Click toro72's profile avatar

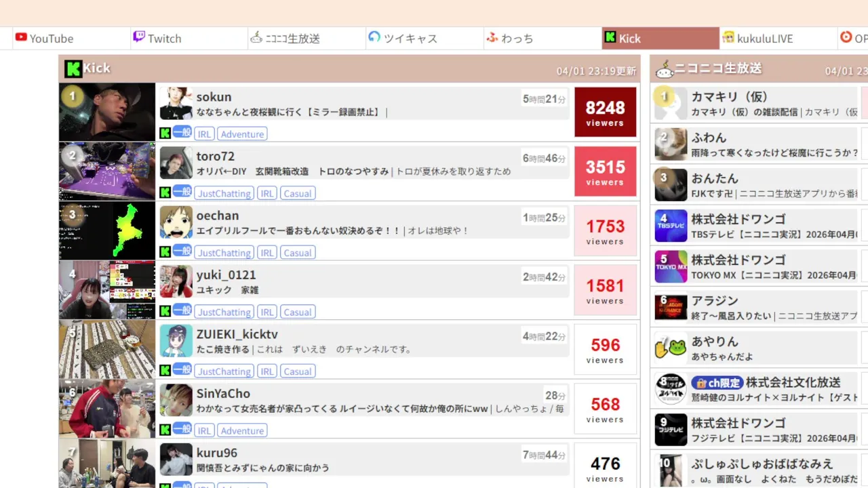point(176,163)
